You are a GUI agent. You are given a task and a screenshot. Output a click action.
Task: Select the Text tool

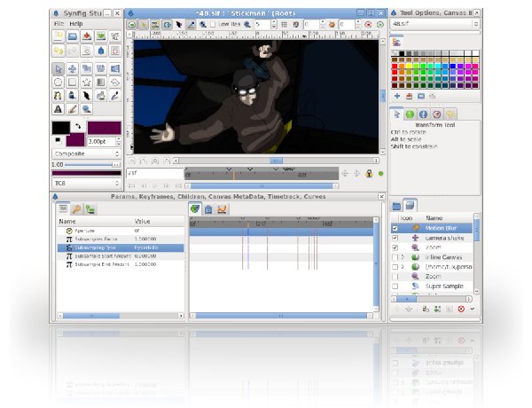pyautogui.click(x=58, y=109)
